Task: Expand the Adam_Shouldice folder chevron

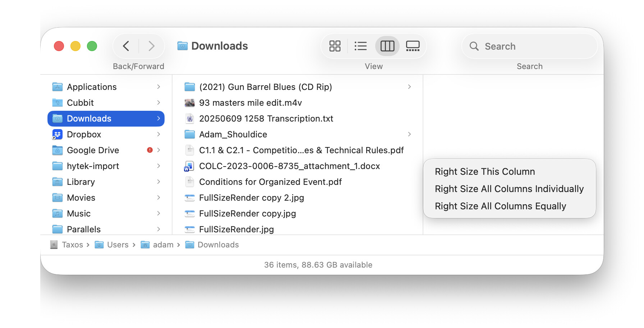Action: tap(409, 135)
